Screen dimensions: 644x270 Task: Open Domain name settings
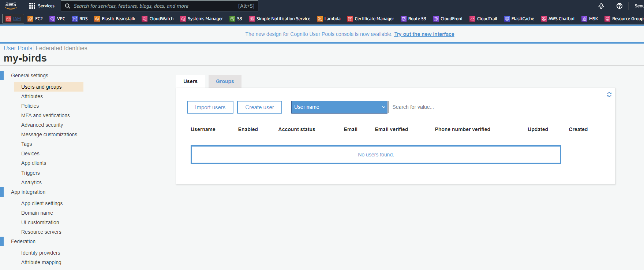coord(37,213)
